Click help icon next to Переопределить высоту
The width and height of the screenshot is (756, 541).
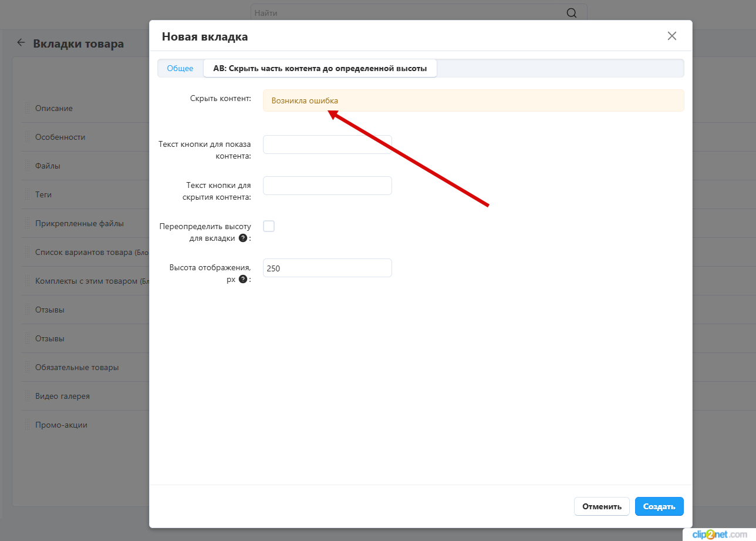click(242, 238)
